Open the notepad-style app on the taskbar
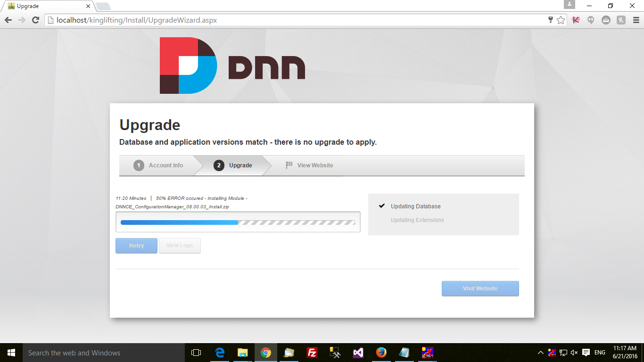The image size is (644, 362). tap(405, 353)
